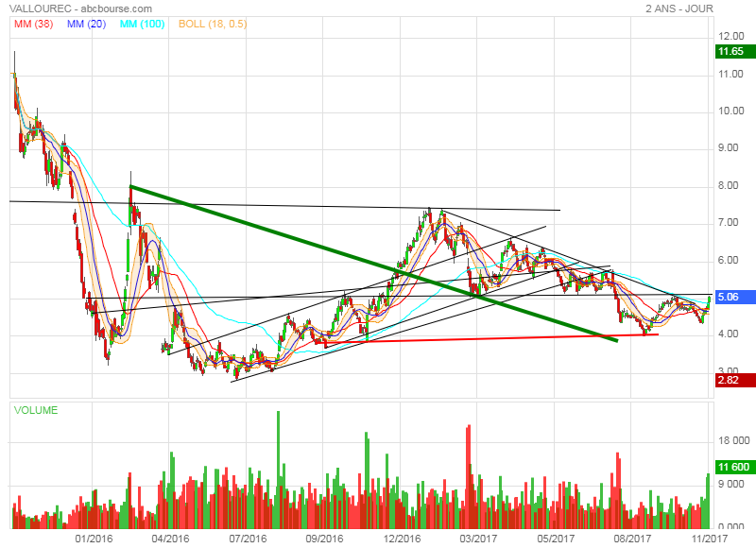This screenshot has width=756, height=548.
Task: Select the MM (38) indicator label
Action: (x=34, y=24)
